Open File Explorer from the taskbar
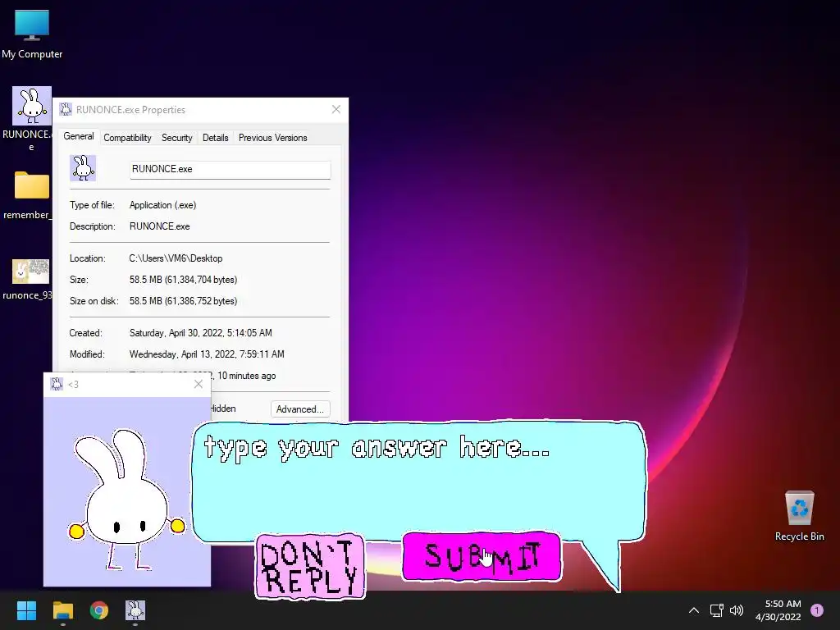Screen dimensions: 840x630 tap(62, 610)
